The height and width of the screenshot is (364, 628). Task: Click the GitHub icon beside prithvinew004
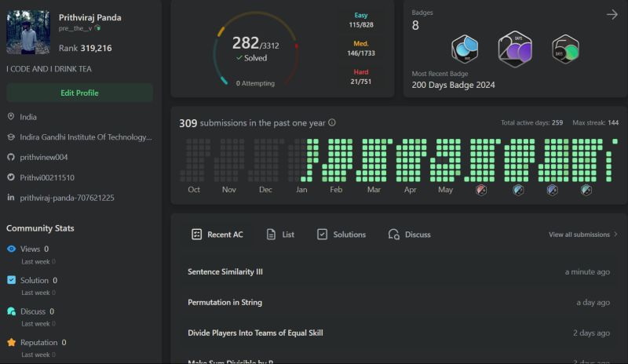(x=11, y=157)
